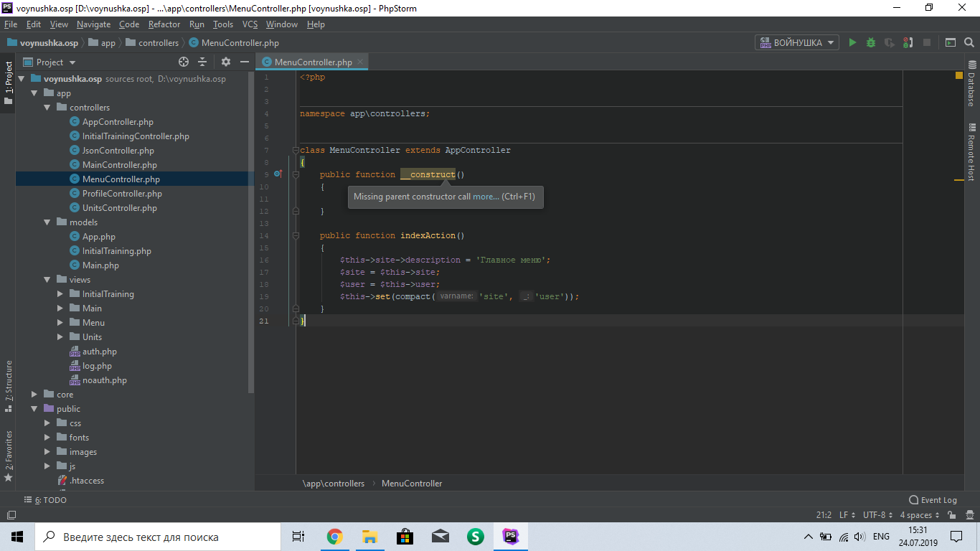Close the MenuController.php editor tab
Image resolution: width=980 pixels, height=551 pixels.
(x=360, y=62)
